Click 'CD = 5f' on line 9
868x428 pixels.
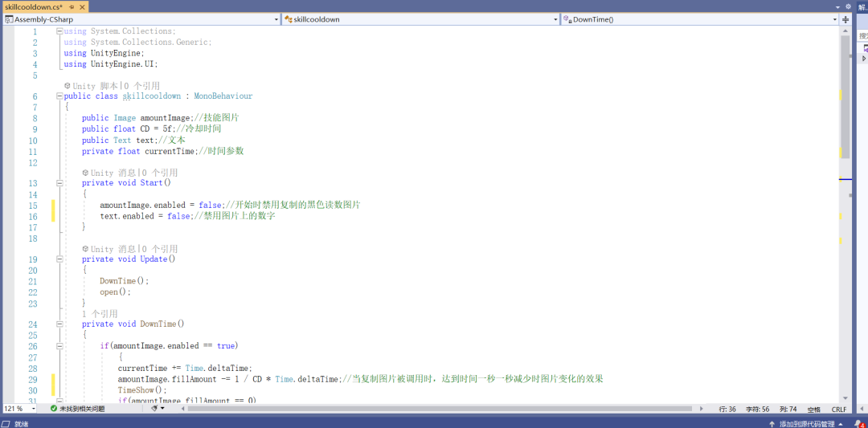[157, 128]
